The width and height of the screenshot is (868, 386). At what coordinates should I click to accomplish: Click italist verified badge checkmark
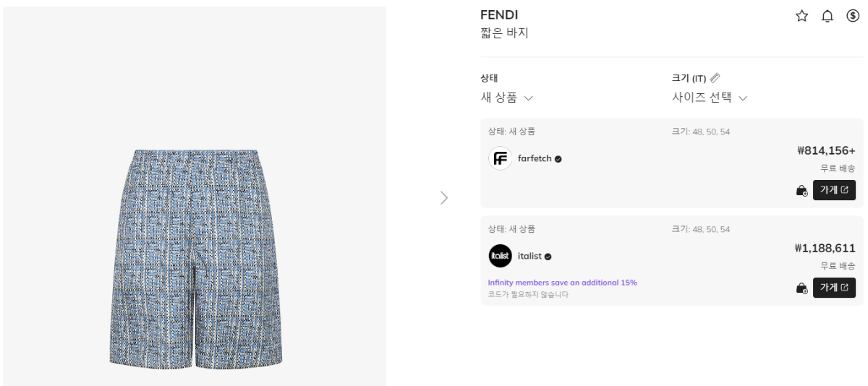548,257
